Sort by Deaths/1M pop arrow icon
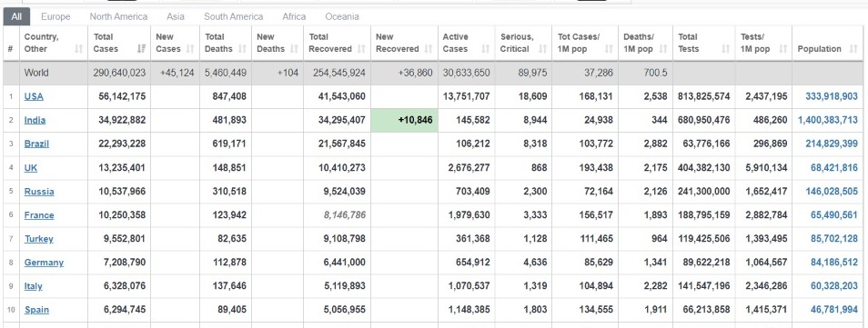This screenshot has height=328, width=868. point(663,49)
